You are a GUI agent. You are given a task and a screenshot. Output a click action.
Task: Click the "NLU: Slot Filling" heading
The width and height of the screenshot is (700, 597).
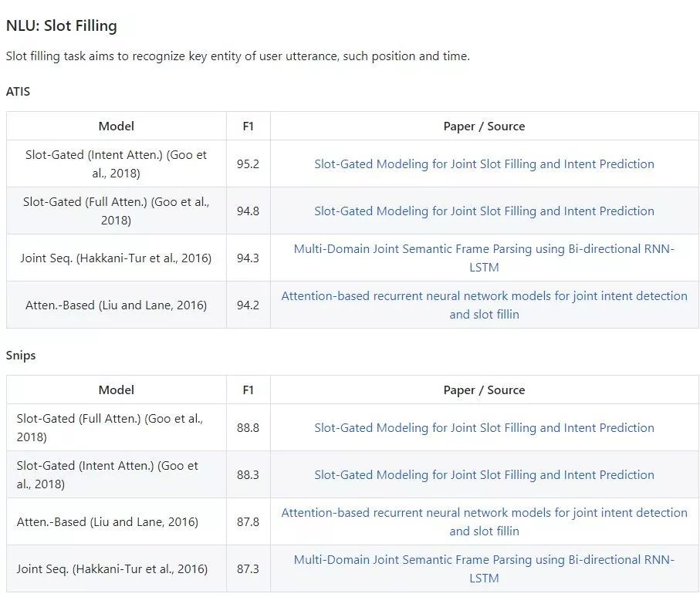pyautogui.click(x=62, y=25)
